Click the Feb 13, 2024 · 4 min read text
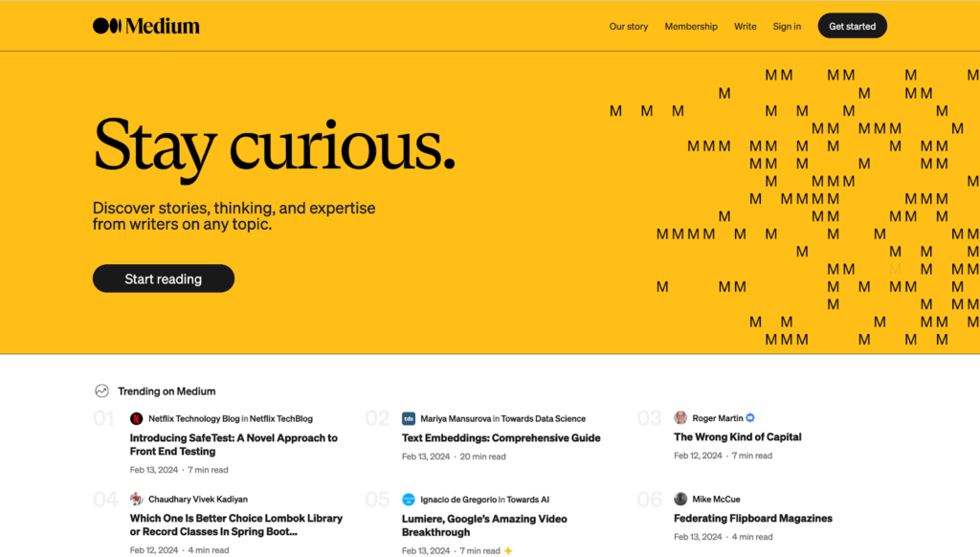The height and width of the screenshot is (557, 980). click(724, 536)
